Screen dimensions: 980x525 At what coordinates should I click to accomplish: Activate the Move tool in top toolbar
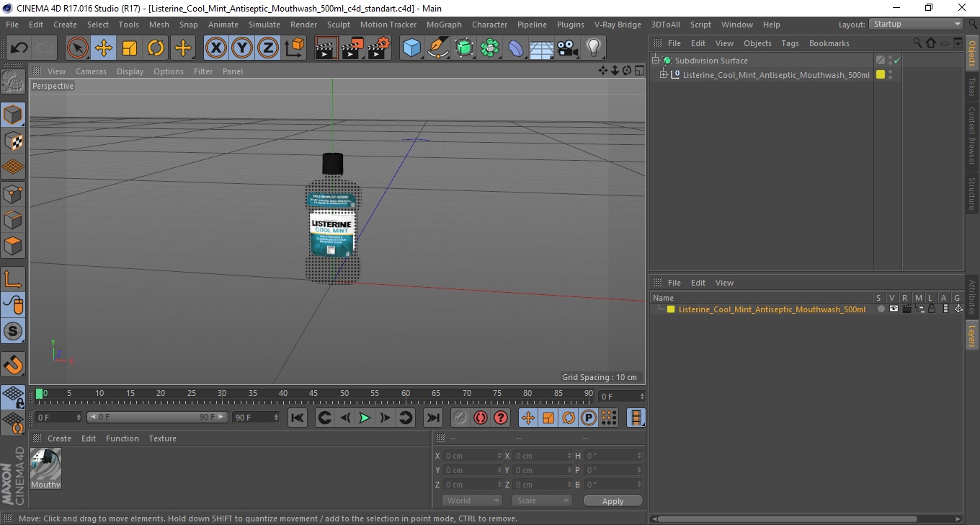click(x=104, y=48)
